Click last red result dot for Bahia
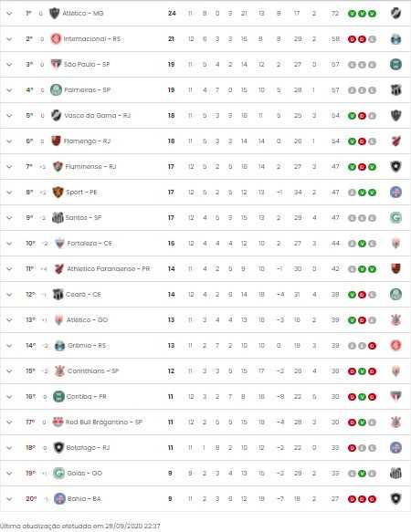Screen dimensions: 411x532 373,499
